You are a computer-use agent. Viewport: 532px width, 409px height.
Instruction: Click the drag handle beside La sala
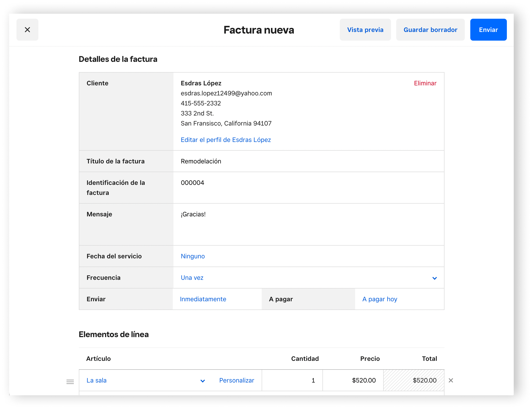click(70, 382)
